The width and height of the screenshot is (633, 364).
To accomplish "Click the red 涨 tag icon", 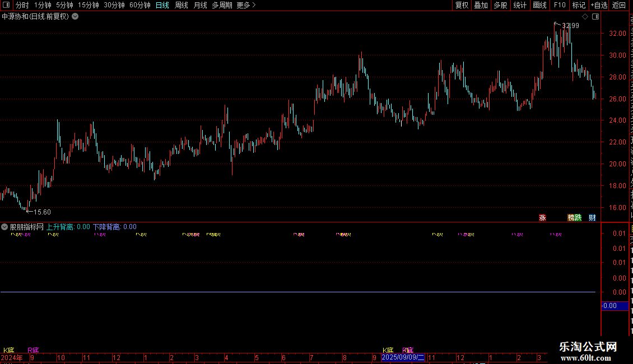I will coord(543,218).
